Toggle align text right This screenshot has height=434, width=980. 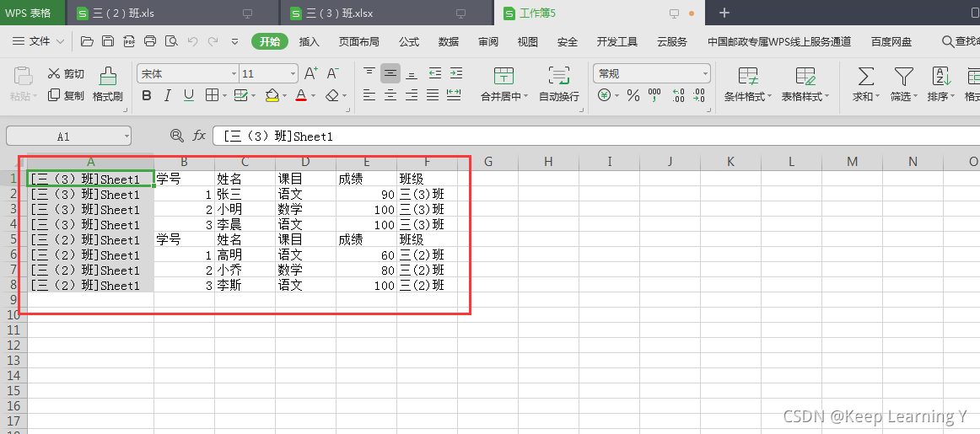point(412,95)
